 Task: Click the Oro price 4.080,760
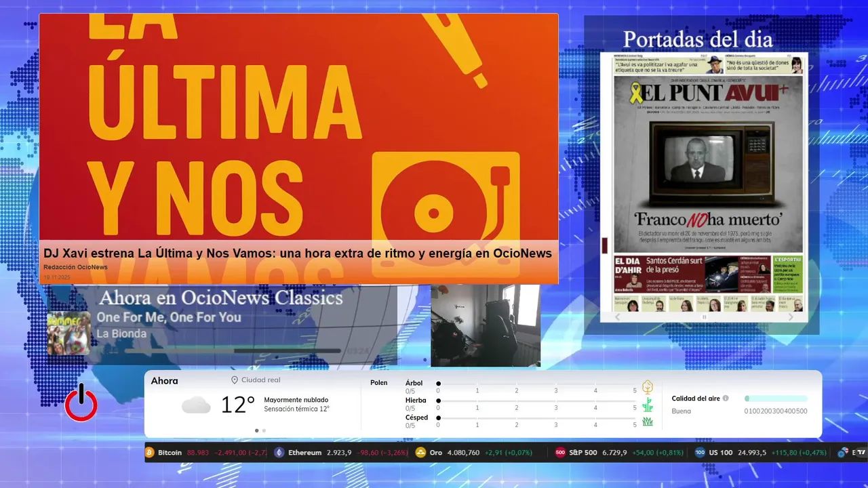[x=464, y=453]
